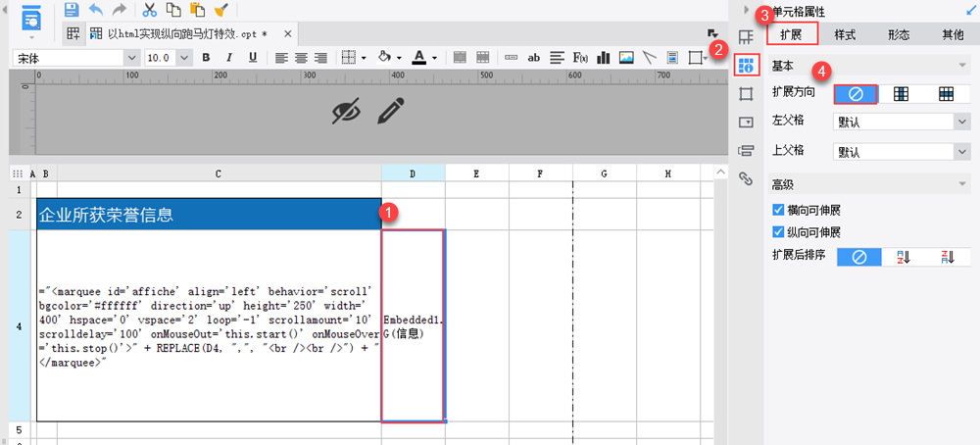This screenshot has height=445, width=980.
Task: Open font color dropdown arrow
Action: pos(434,58)
